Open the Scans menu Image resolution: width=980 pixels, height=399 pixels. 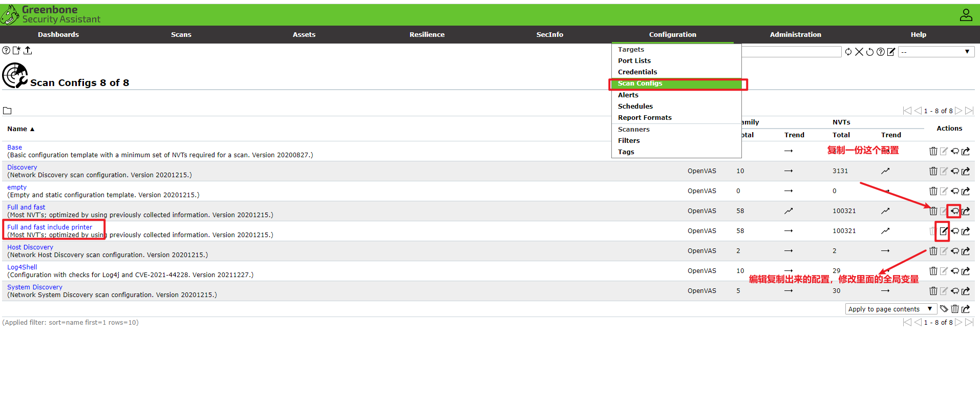pos(181,34)
